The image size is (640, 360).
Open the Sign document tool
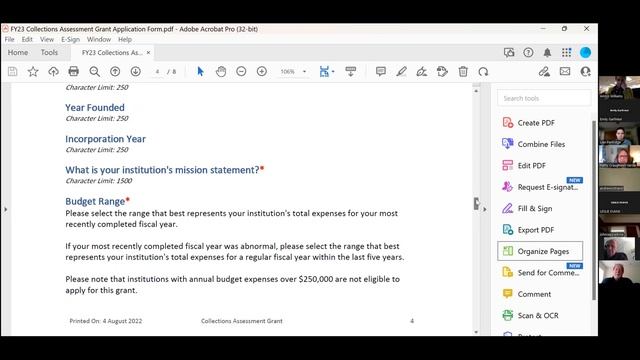pos(422,71)
